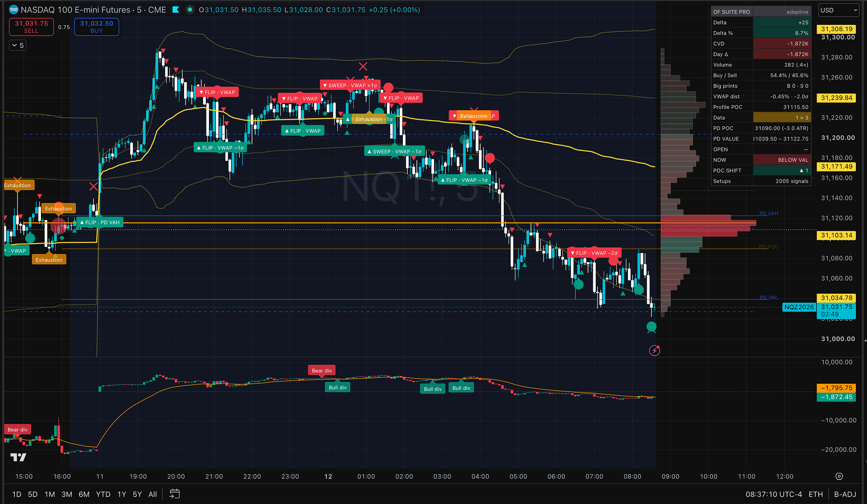The width and height of the screenshot is (867, 504).
Task: Expand the indicator legend chevron showing 5
Action: (x=18, y=45)
